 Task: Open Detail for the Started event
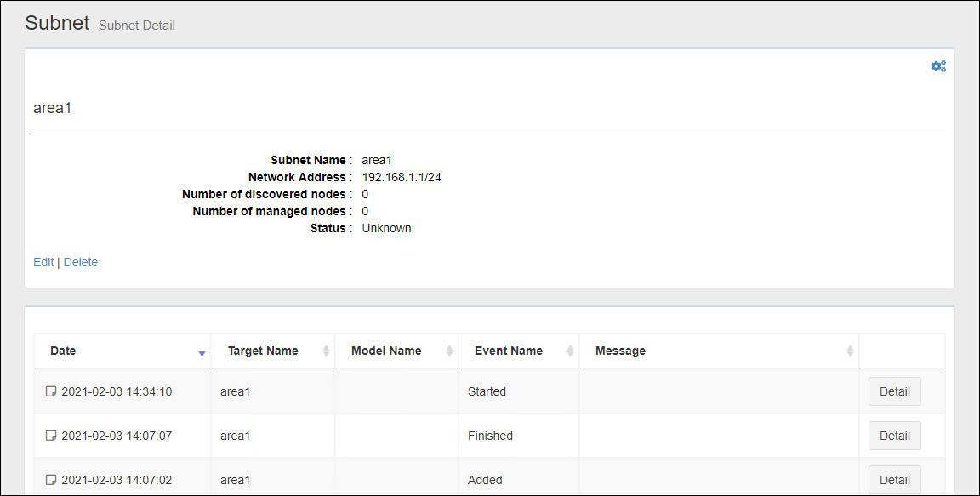894,391
